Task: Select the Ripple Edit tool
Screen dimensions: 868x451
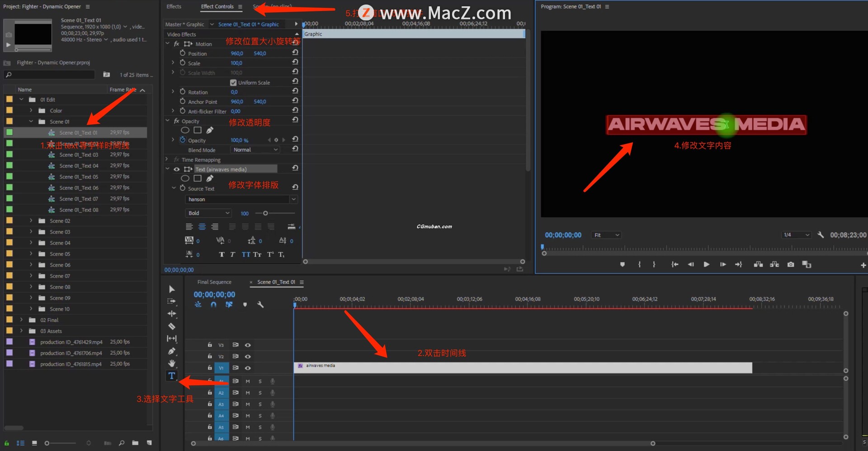Action: click(x=172, y=314)
